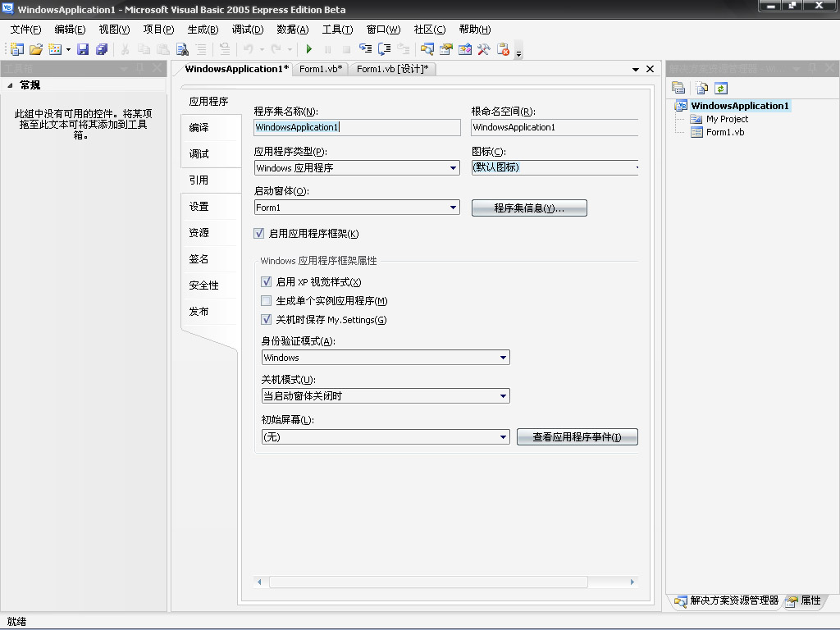This screenshot has height=630, width=840.
Task: Click the 查看应用程序事件 button
Action: click(x=577, y=436)
